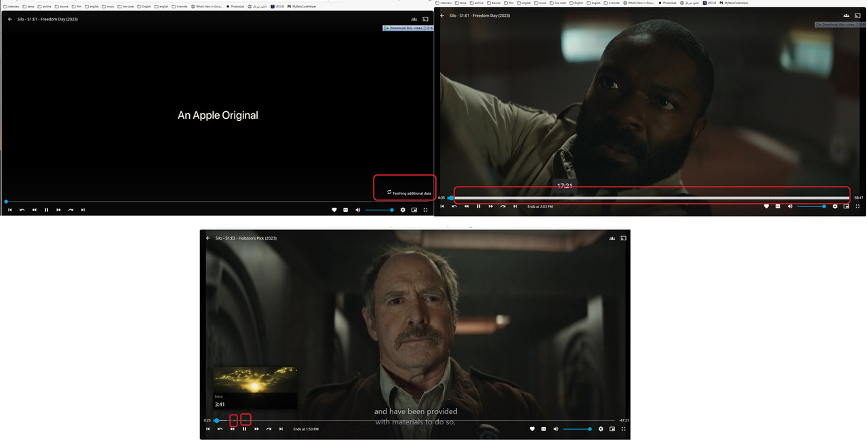Click Download this video above Apple Original
The image size is (868, 448).
pyautogui.click(x=406, y=28)
